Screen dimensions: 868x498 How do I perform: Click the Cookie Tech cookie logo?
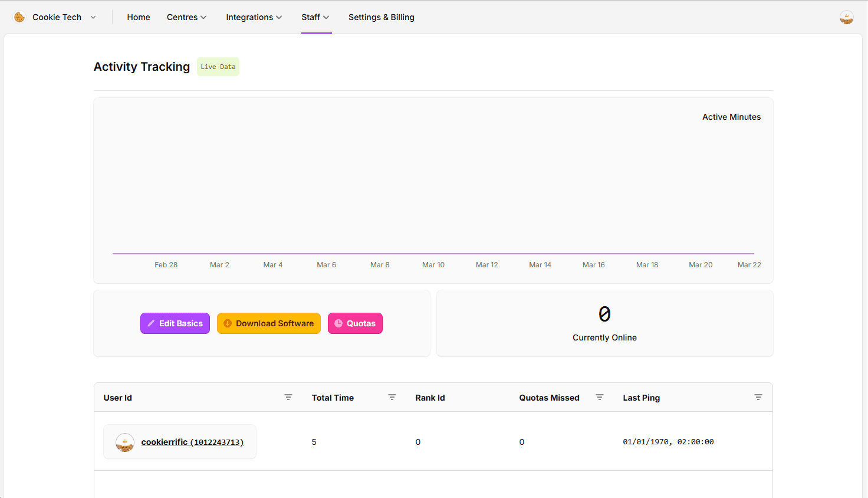click(19, 17)
